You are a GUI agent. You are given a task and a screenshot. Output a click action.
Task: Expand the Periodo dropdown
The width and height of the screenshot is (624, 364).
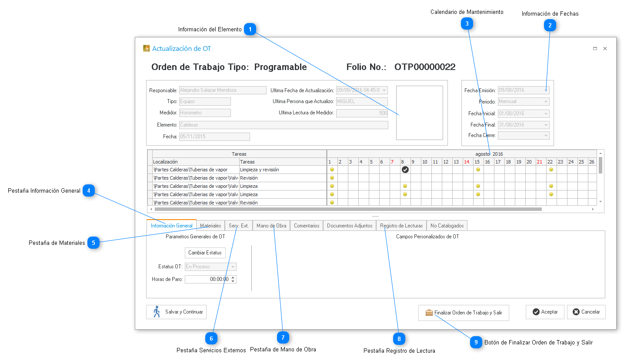(x=546, y=102)
